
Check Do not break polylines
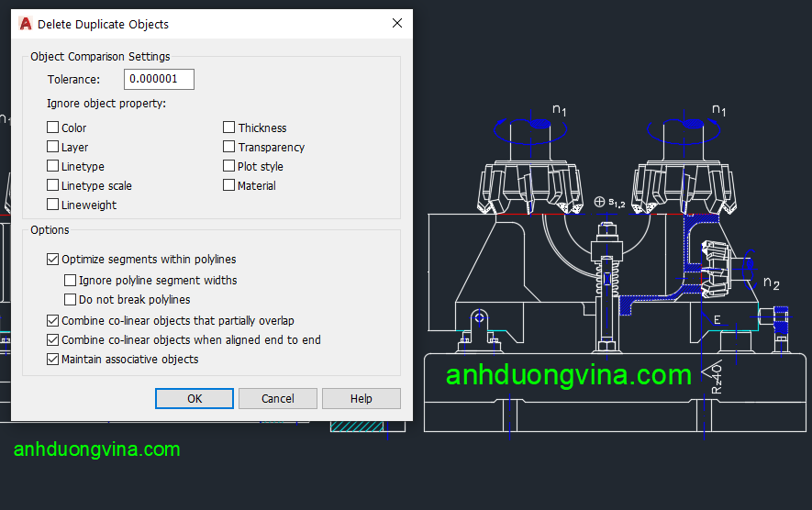coord(71,300)
